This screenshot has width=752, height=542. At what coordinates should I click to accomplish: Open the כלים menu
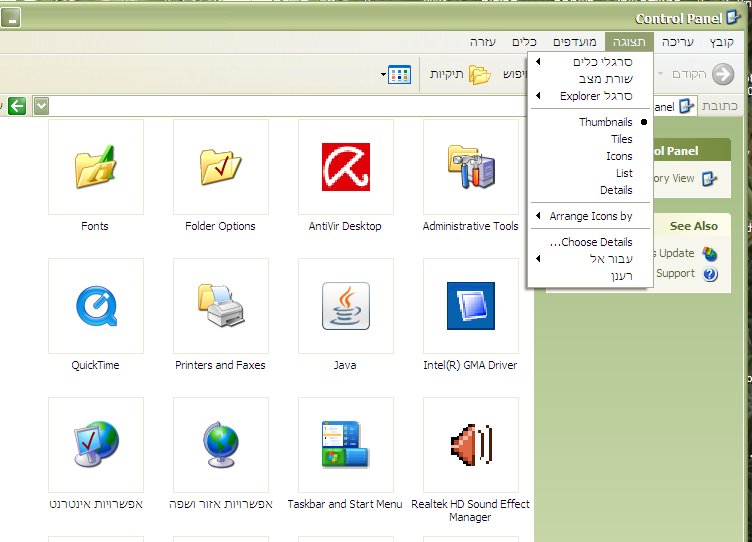click(x=524, y=42)
